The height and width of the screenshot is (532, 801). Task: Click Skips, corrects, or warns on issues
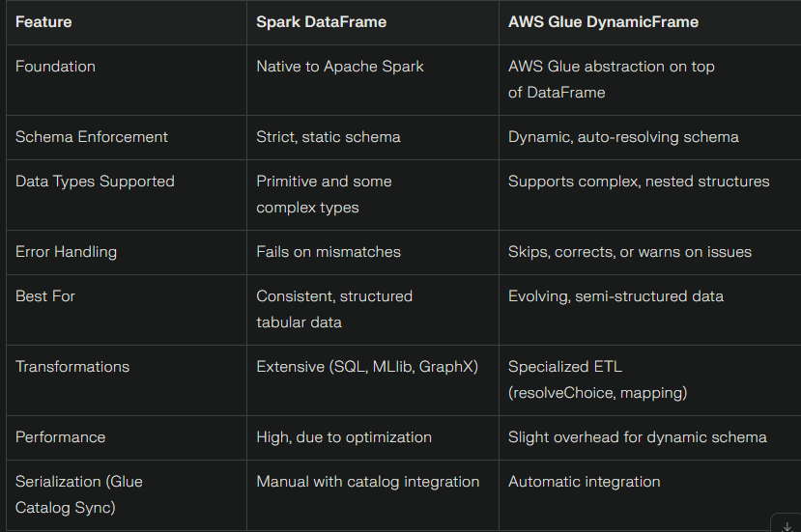[x=630, y=252]
